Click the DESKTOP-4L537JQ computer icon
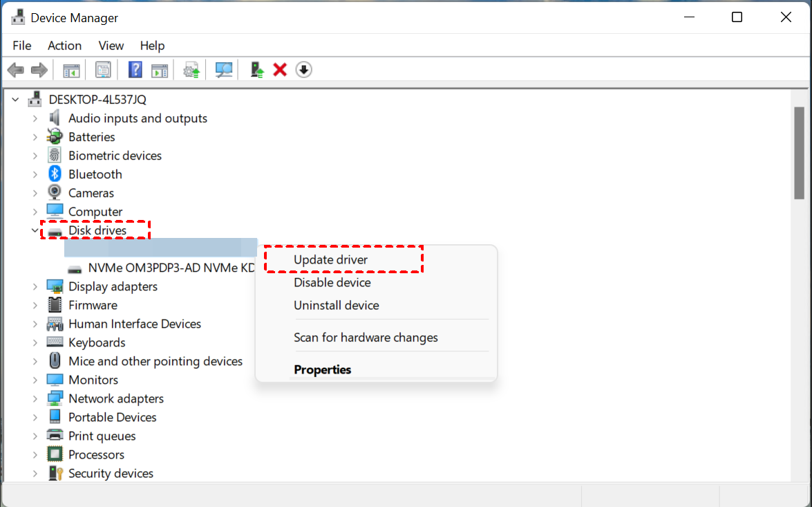 click(35, 99)
